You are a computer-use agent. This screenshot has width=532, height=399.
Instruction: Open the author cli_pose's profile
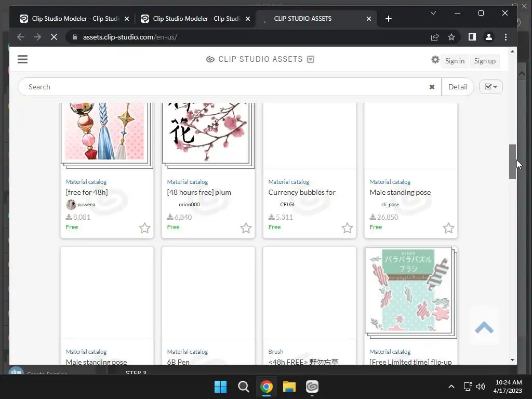390,205
